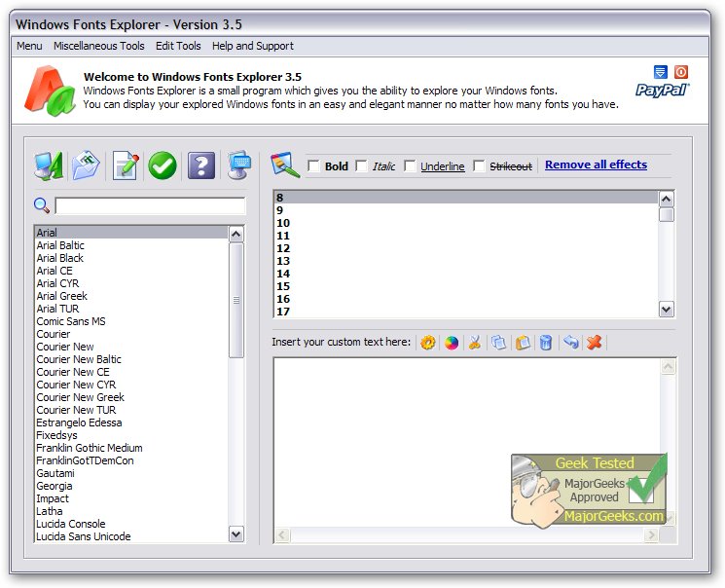The height and width of the screenshot is (588, 725).
Task: Select the Courier New Greek font
Action: (131, 397)
